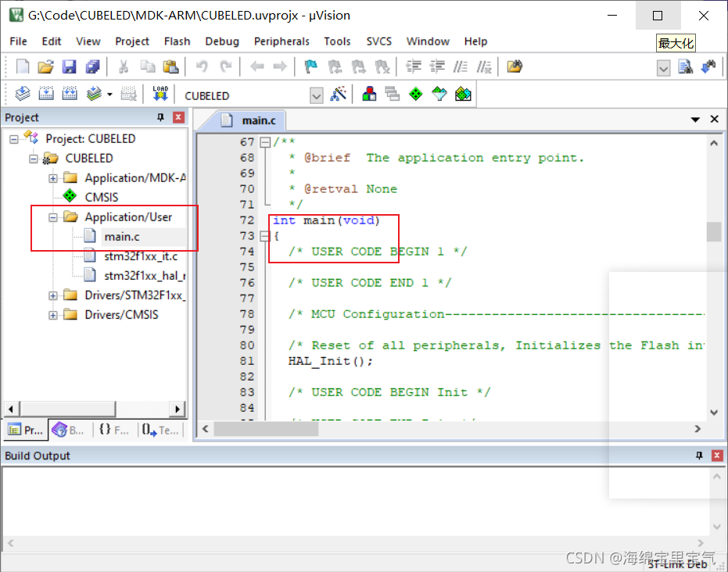
Task: Rebuild all target files icon
Action: [x=70, y=95]
